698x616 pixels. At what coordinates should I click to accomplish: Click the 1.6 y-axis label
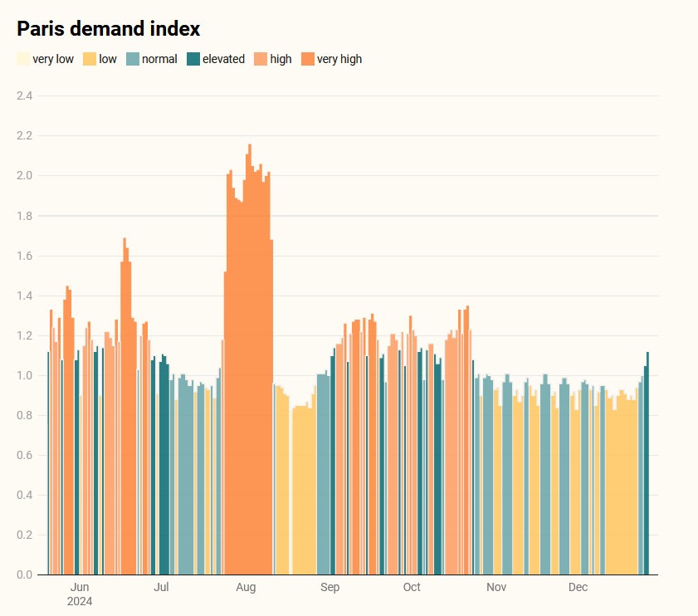24,256
